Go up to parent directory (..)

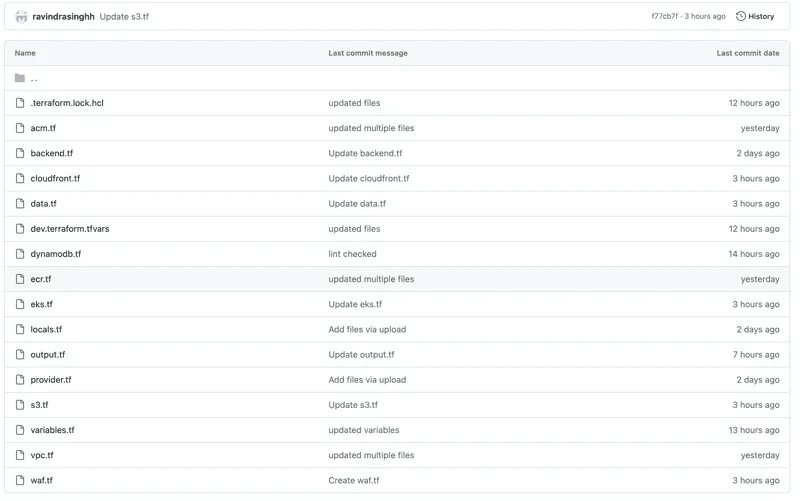click(34, 78)
